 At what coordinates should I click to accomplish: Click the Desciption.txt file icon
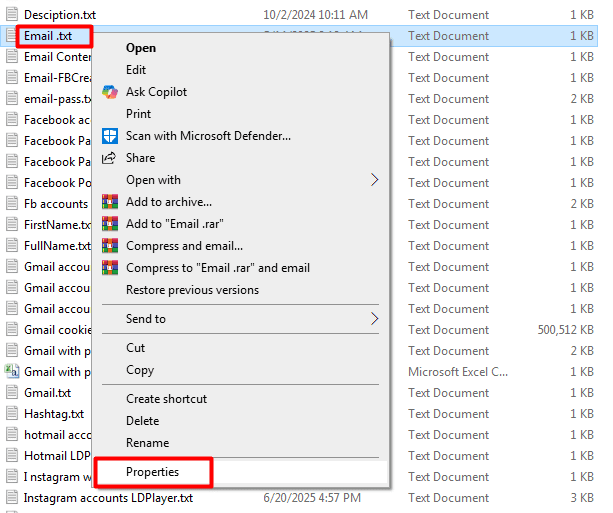tap(12, 14)
